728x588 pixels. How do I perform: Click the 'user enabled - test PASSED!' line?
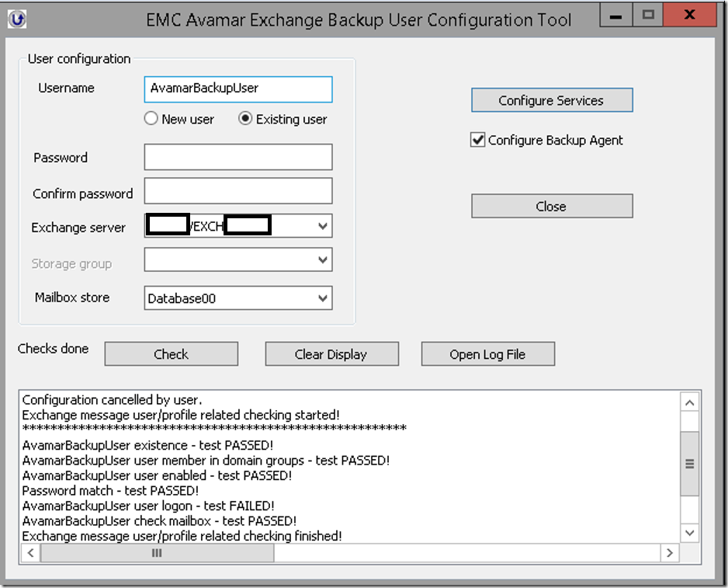coord(157,475)
